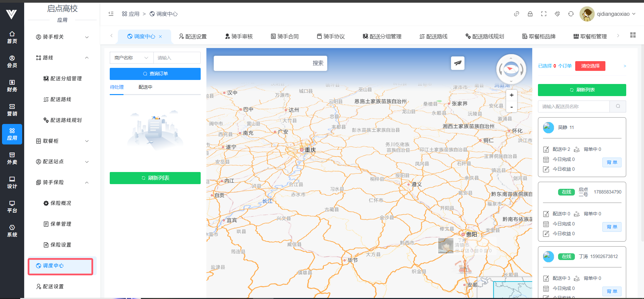Click the collapse sidebar menu icon
This screenshot has width=644, height=299.
tap(111, 14)
